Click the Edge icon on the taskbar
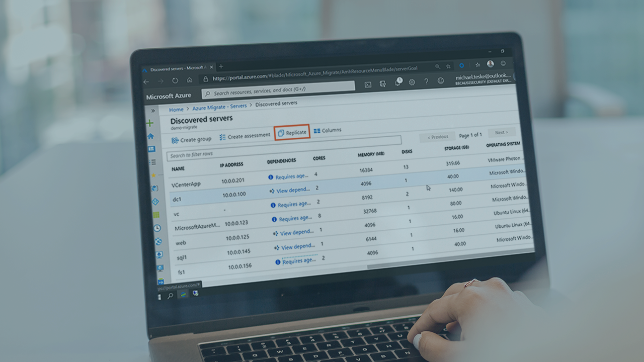Viewport: 644px width, 362px height. (x=183, y=294)
